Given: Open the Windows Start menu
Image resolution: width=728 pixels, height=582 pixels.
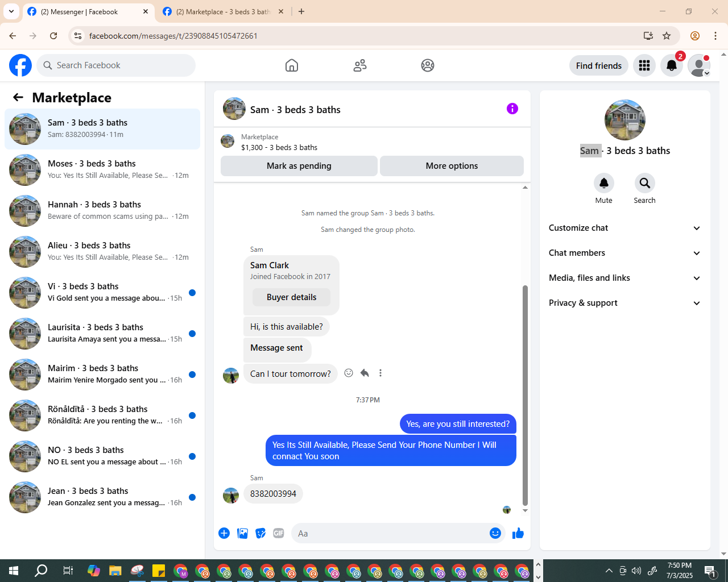Looking at the screenshot, I should click(x=14, y=571).
